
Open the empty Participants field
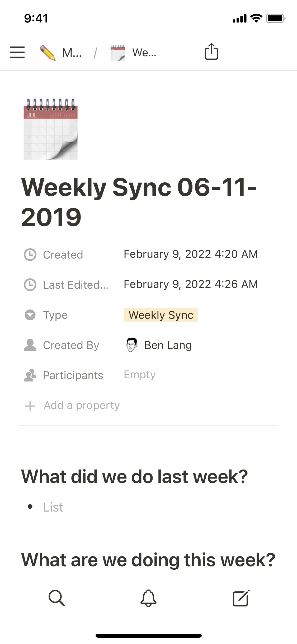tap(140, 375)
